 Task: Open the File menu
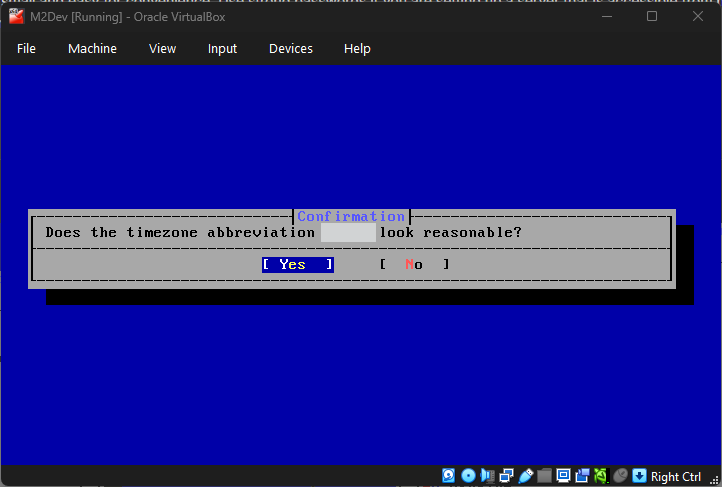pyautogui.click(x=26, y=49)
